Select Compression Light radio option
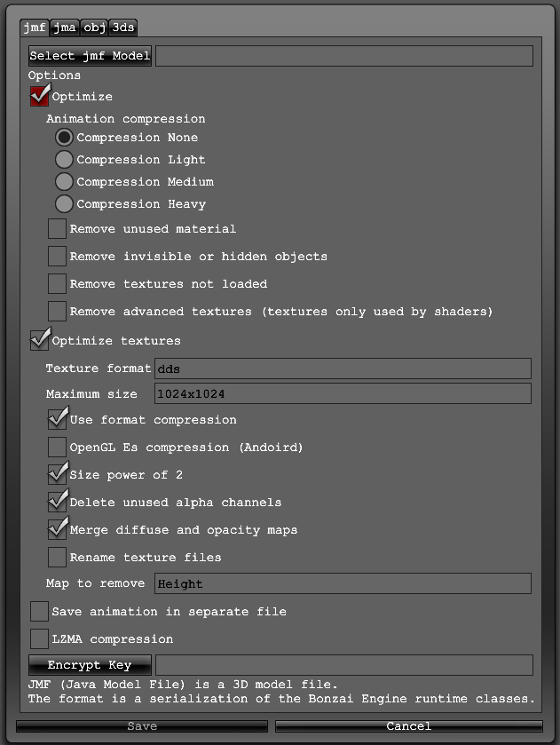 click(64, 160)
